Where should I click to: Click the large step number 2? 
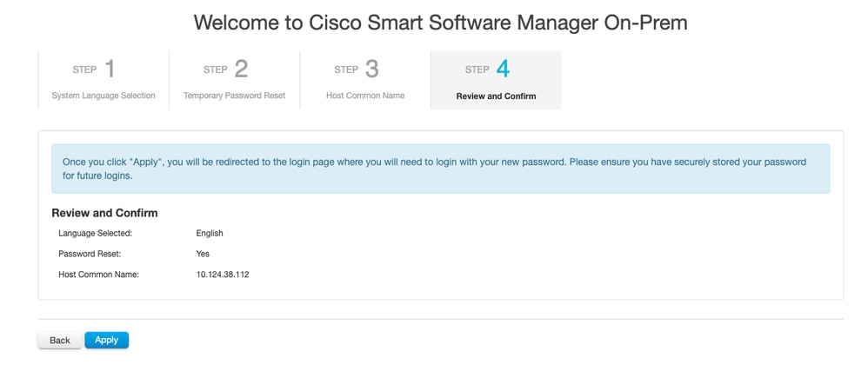[x=241, y=69]
